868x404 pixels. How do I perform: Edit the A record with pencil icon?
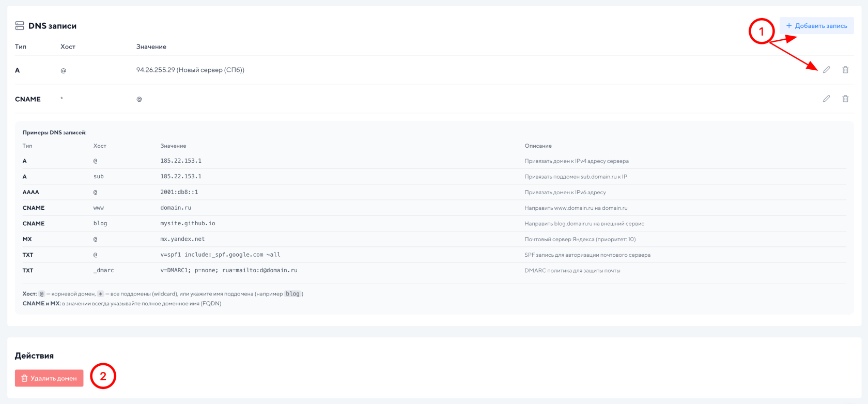point(826,70)
